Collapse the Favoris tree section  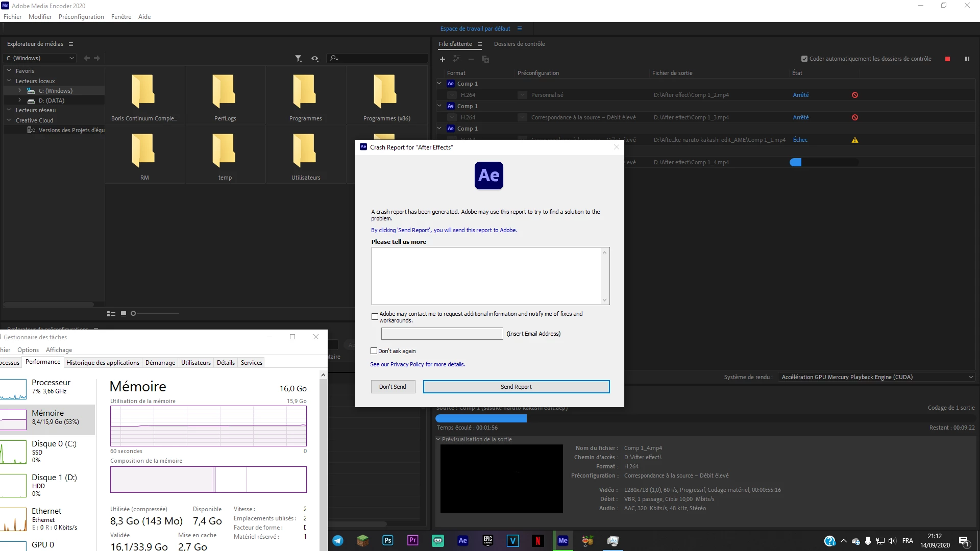pyautogui.click(x=9, y=71)
